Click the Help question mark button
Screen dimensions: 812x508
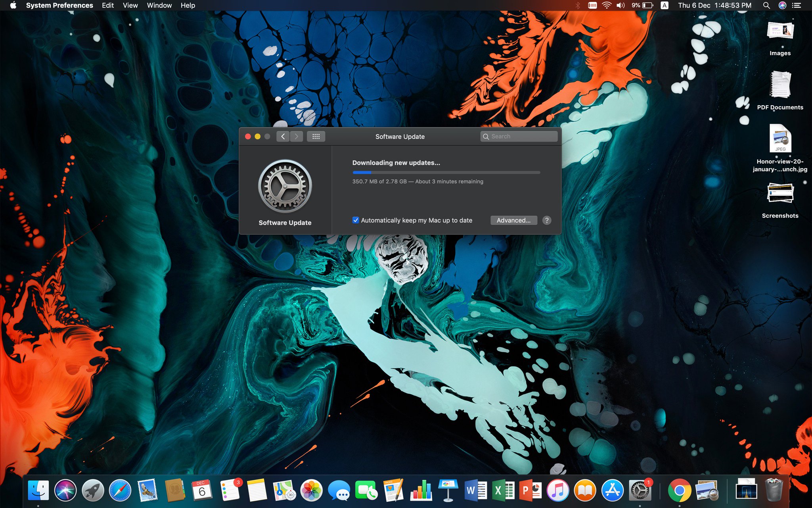pos(547,220)
